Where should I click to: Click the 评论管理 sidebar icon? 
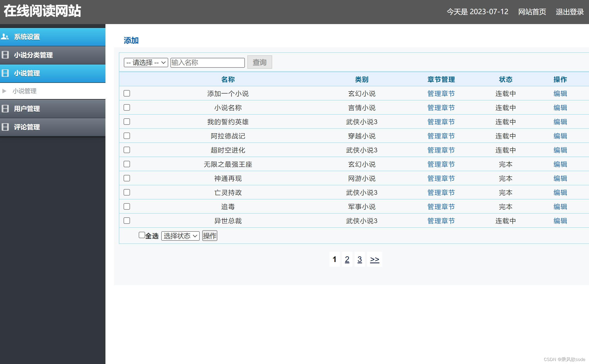5,127
